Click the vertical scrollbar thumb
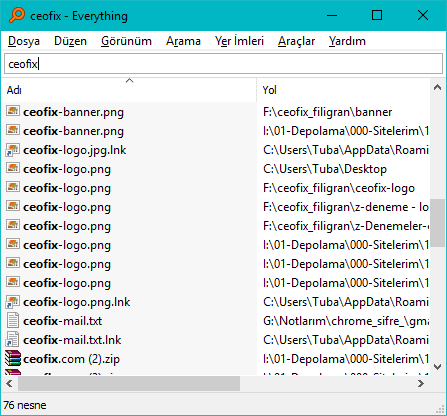 coord(438,223)
